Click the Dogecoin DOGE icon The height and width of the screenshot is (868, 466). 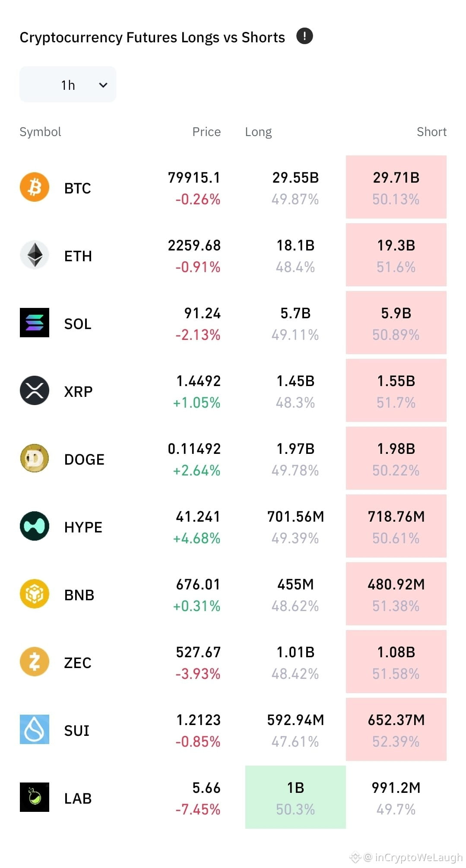click(35, 458)
